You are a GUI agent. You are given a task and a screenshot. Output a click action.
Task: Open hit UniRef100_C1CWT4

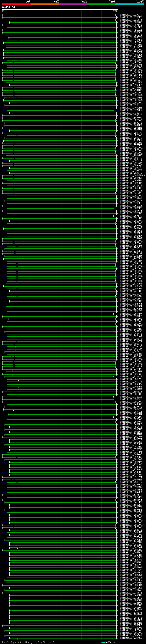(x=131, y=20)
